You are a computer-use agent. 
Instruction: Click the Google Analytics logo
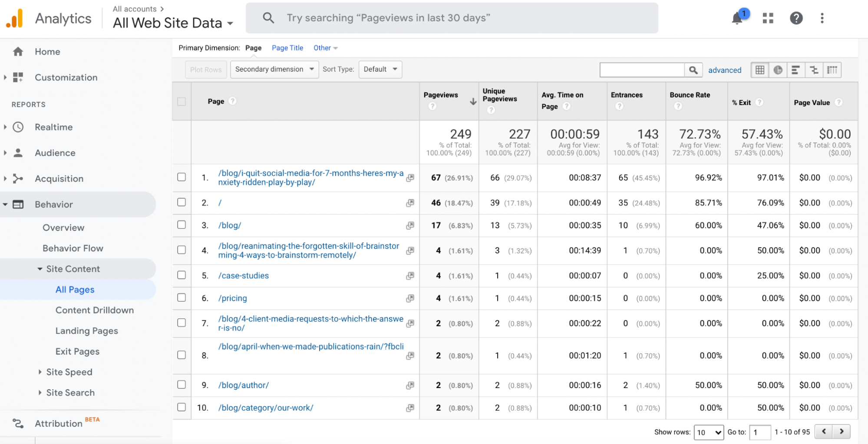(x=14, y=18)
